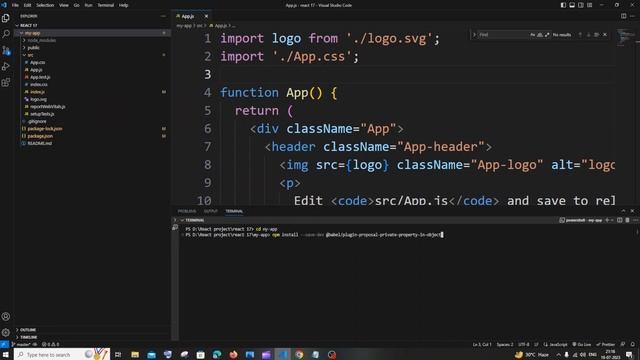640x360 pixels.
Task: Open the Run menu
Action: pyautogui.click(x=88, y=5)
